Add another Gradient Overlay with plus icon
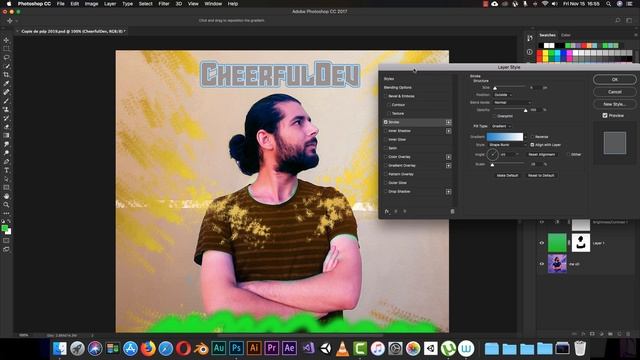The height and width of the screenshot is (360, 640). coord(448,165)
